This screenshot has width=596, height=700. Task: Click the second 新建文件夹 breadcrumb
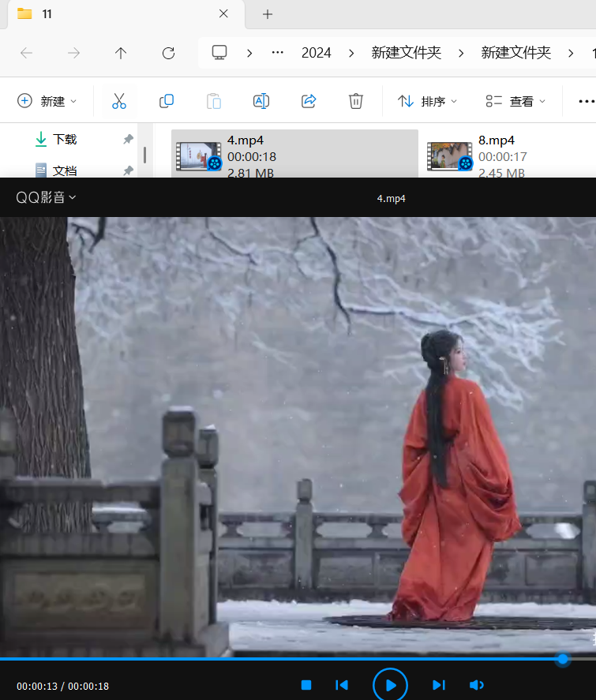click(515, 53)
